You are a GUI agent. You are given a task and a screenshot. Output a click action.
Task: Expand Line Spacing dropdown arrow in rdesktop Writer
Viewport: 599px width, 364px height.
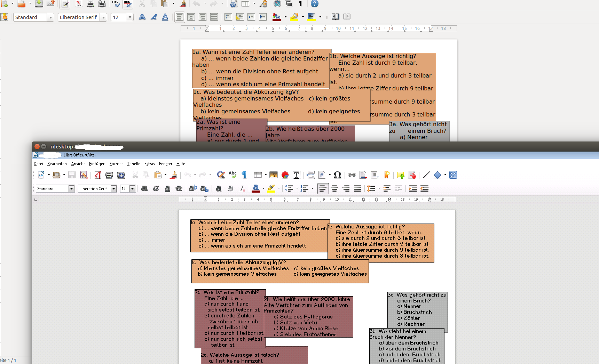(379, 188)
